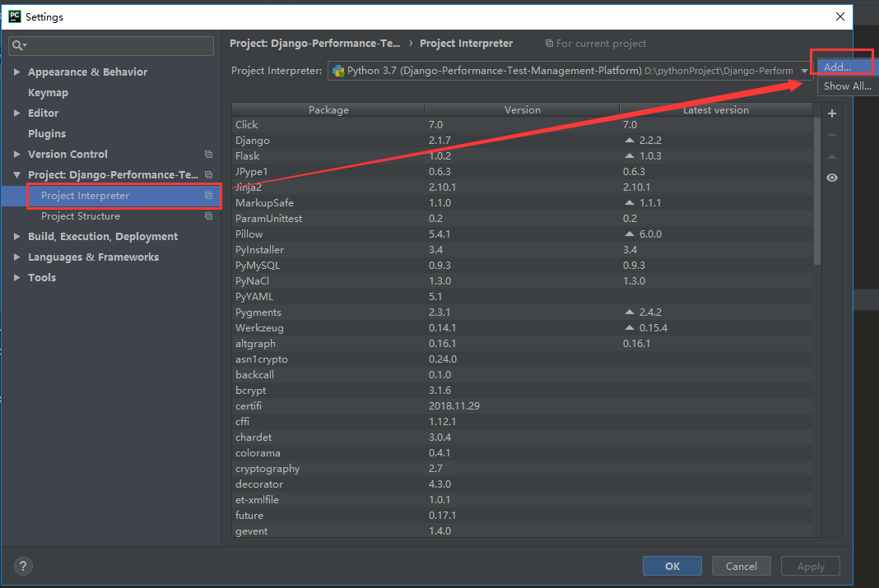Screen dimensions: 879x588
Task: Expand the Editor section
Action: (16, 113)
